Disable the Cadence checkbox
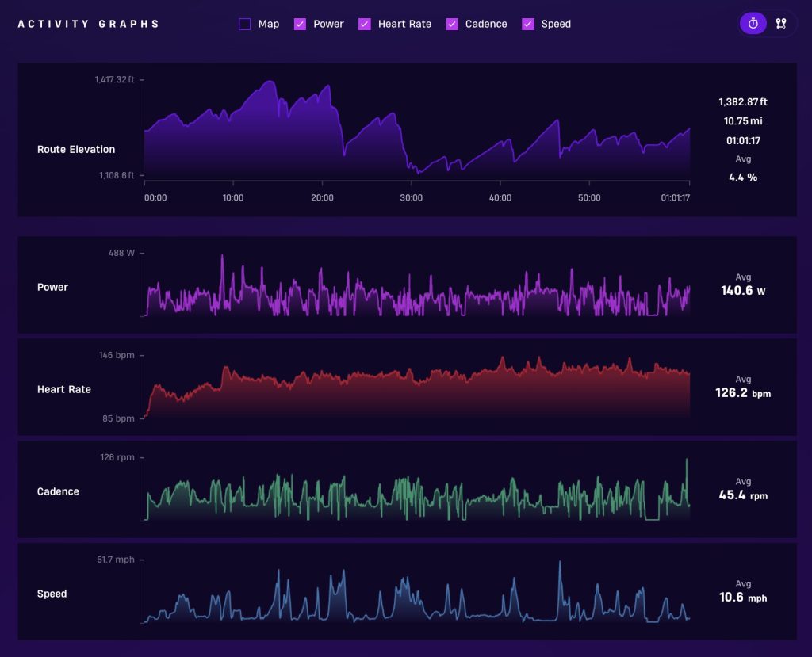Viewport: 812px width, 657px height. pos(452,25)
